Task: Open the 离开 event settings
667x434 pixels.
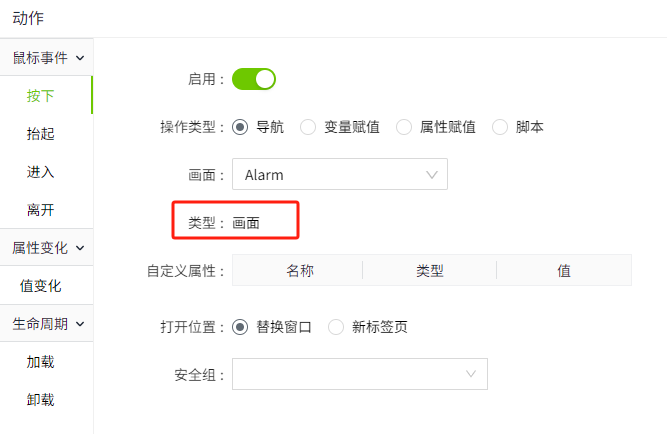Action: pyautogui.click(x=41, y=210)
